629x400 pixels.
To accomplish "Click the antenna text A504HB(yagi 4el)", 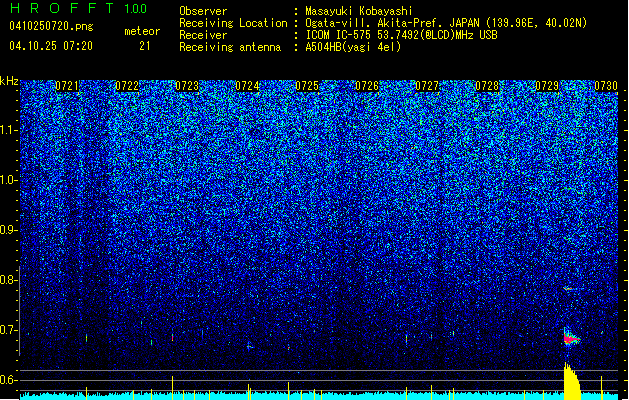I will (353, 47).
